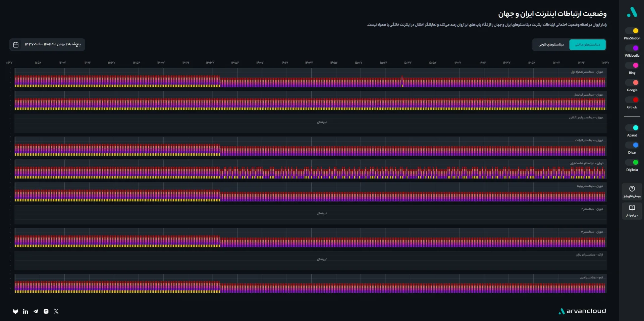Toggle the Digikala series switch
This screenshot has width=644, height=321.
click(632, 162)
